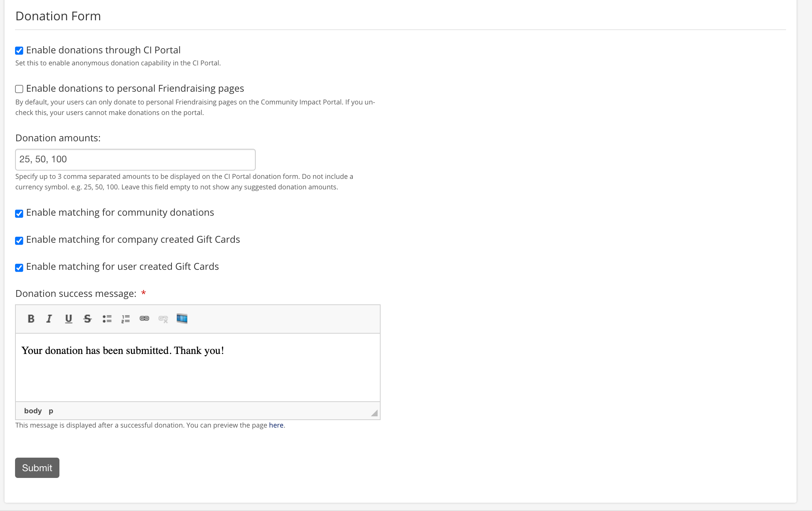The image size is (812, 511).
Task: Toggle matching for community donations checkbox
Action: pos(19,213)
